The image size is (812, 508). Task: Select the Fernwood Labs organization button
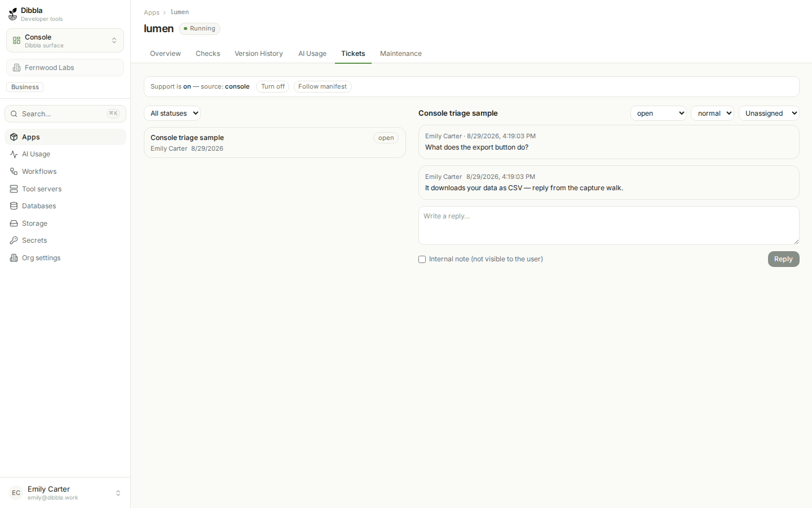(65, 68)
